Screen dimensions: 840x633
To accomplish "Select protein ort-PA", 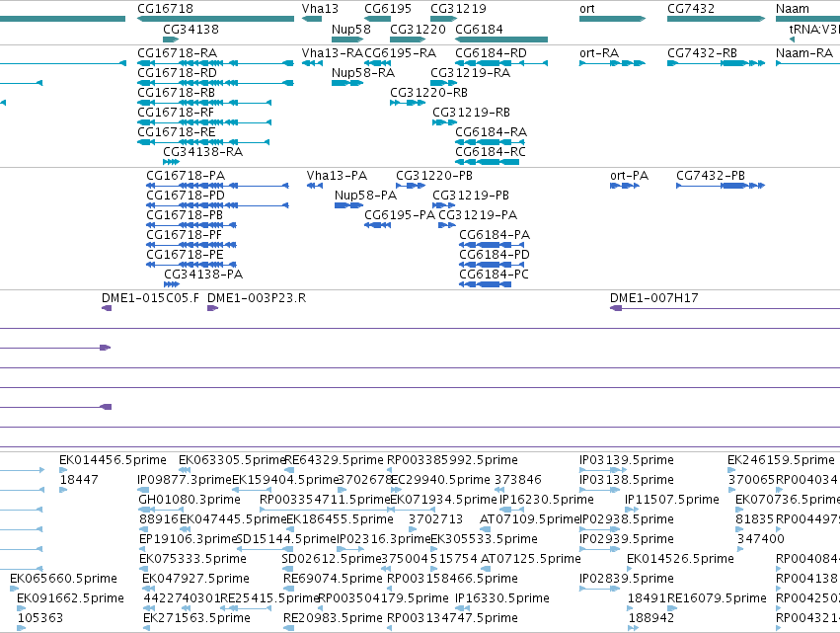I will [x=630, y=176].
